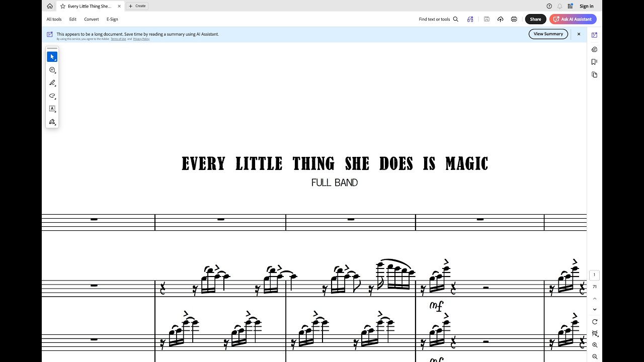The width and height of the screenshot is (644, 362).
Task: Open the Bookmarks panel in right sidebar
Action: (594, 62)
